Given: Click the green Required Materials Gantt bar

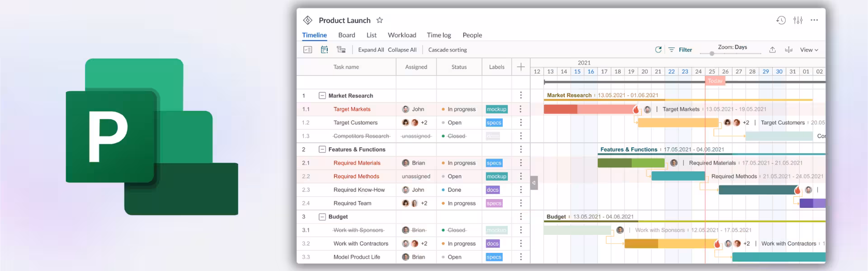Looking at the screenshot, I should (x=631, y=163).
